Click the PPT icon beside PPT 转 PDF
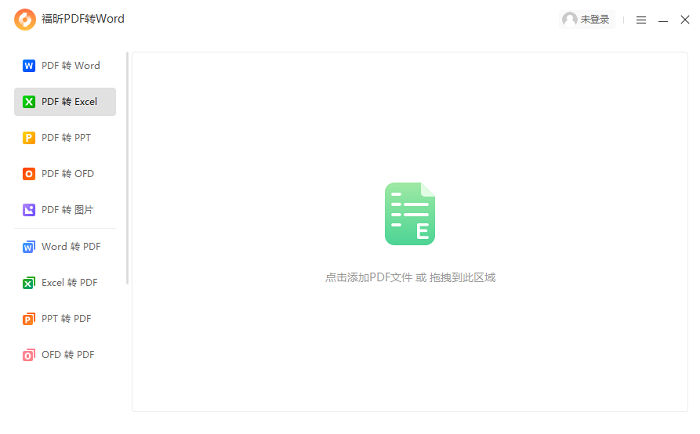The height and width of the screenshot is (434, 700). [29, 319]
